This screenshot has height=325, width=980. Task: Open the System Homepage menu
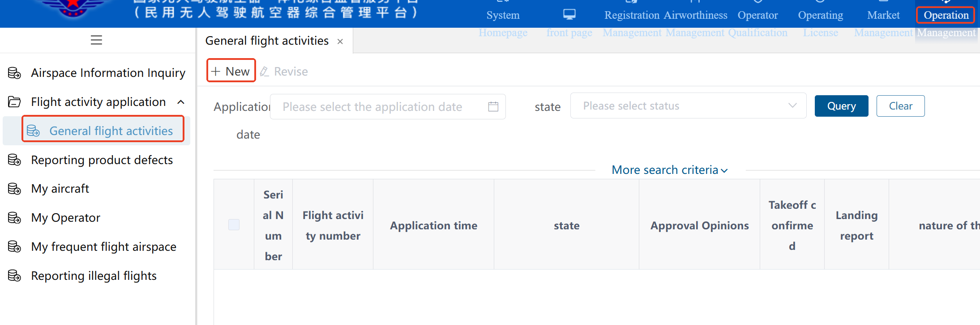pyautogui.click(x=503, y=23)
